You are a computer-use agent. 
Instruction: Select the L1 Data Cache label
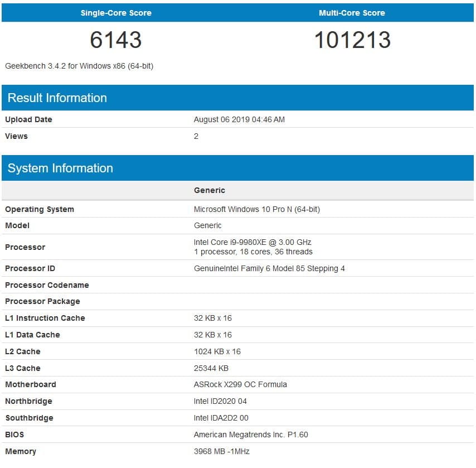(32, 335)
